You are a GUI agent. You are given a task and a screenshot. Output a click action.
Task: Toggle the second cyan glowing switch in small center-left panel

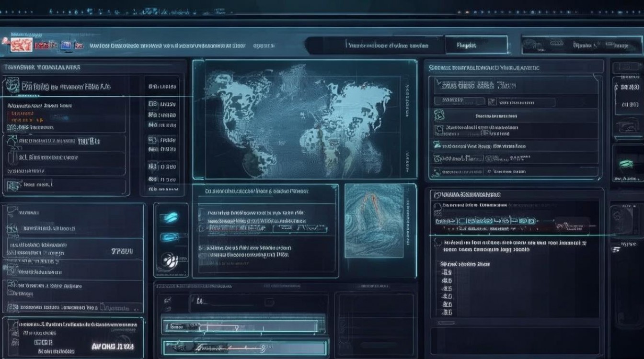(169, 236)
